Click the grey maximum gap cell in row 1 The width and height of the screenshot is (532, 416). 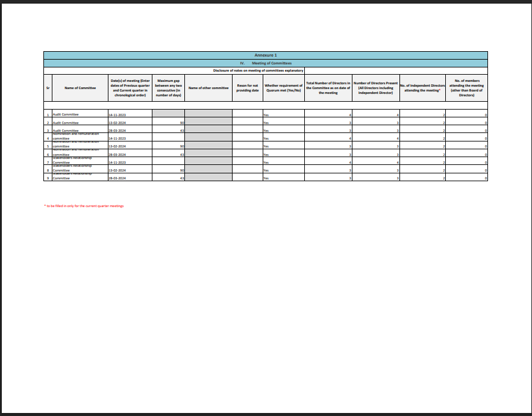click(x=168, y=113)
